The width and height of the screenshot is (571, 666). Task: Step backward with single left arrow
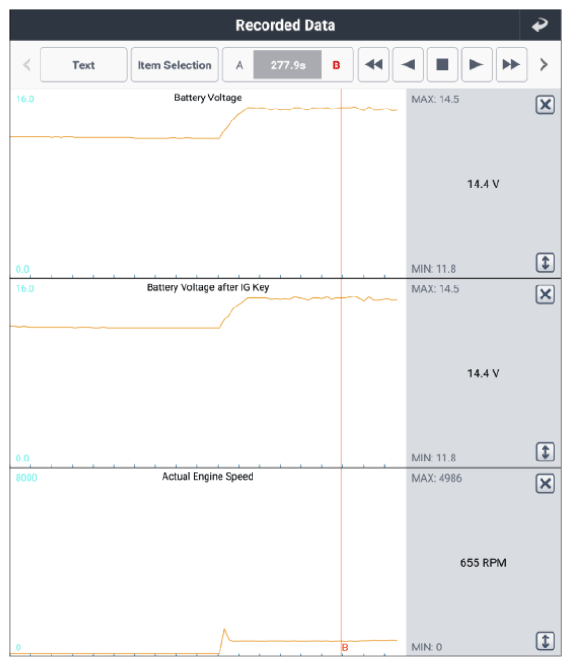tap(408, 65)
